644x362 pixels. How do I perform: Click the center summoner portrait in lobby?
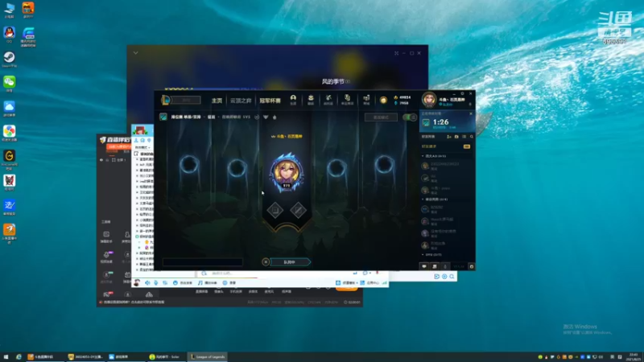click(287, 172)
